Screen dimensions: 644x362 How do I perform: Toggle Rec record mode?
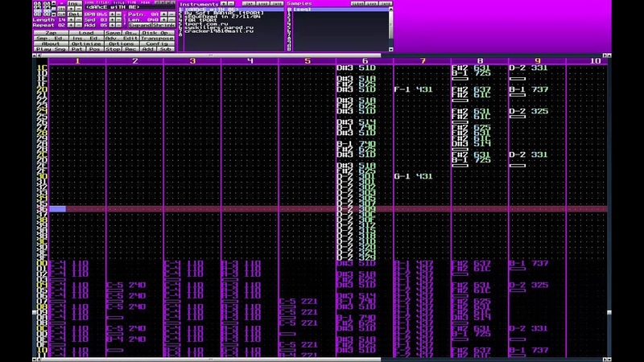(130, 49)
